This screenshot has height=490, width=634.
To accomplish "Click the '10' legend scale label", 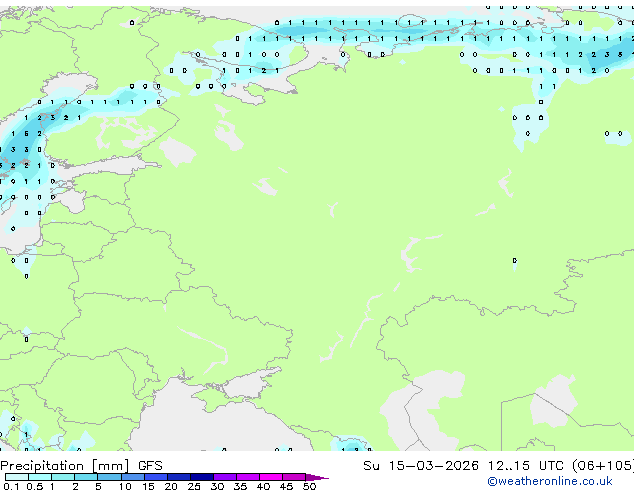I will [x=125, y=486].
